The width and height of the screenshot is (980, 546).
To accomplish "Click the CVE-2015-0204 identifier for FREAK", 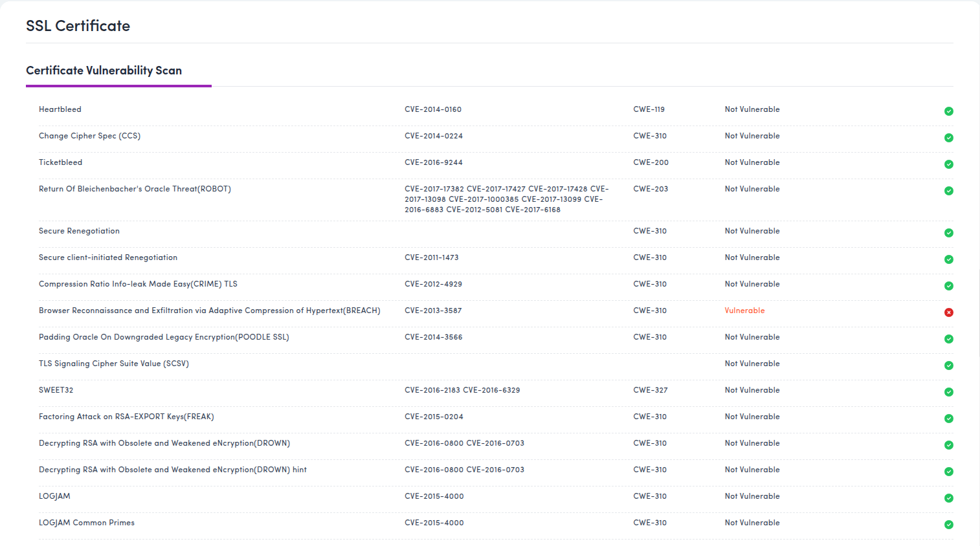I will pyautogui.click(x=434, y=417).
